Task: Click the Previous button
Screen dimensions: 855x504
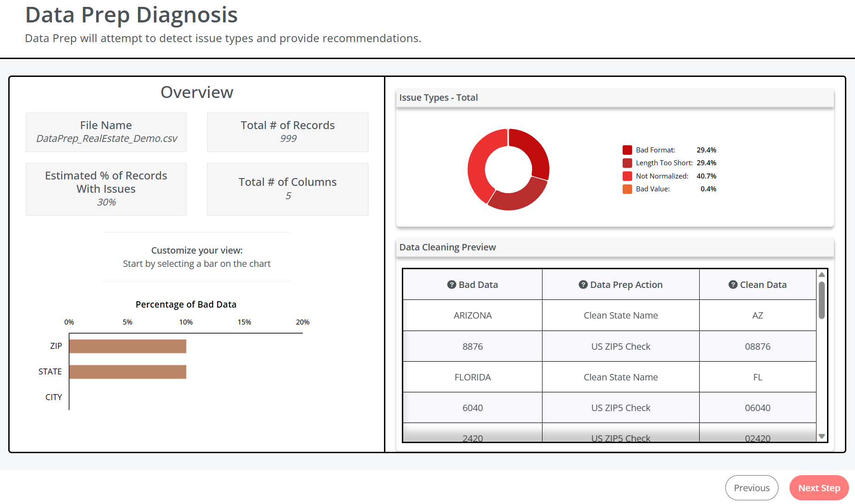Action: point(751,488)
